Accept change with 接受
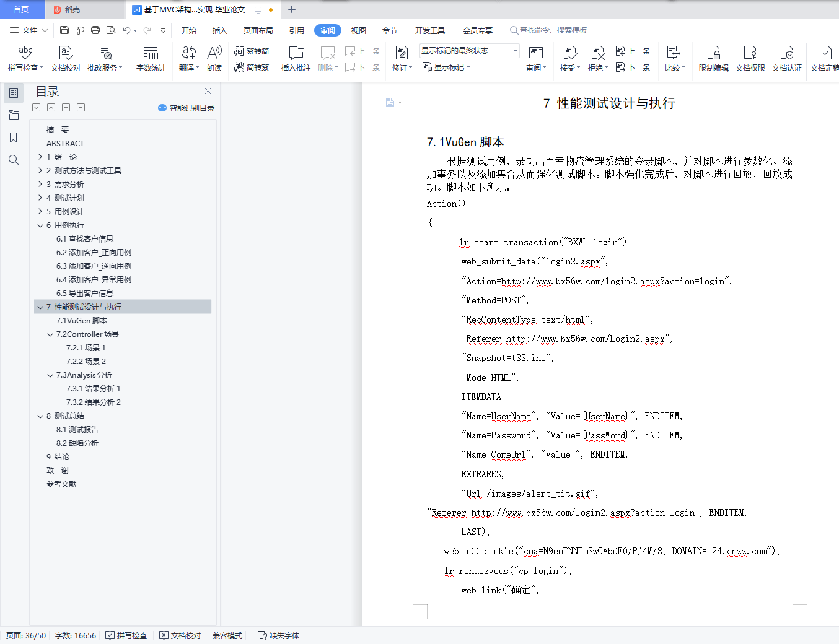 click(x=570, y=59)
